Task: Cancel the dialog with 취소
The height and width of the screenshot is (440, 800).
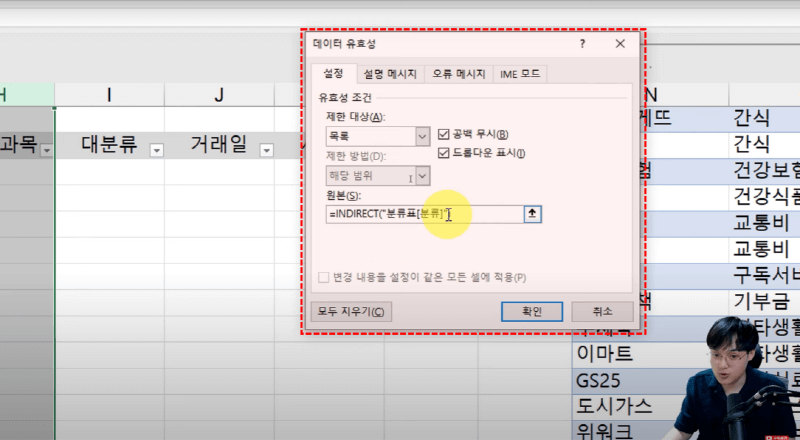Action: pos(603,311)
